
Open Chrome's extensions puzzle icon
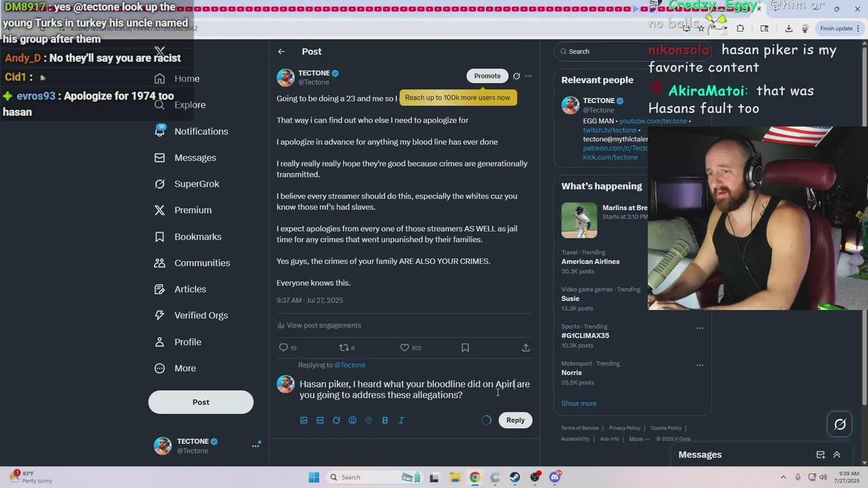click(740, 28)
